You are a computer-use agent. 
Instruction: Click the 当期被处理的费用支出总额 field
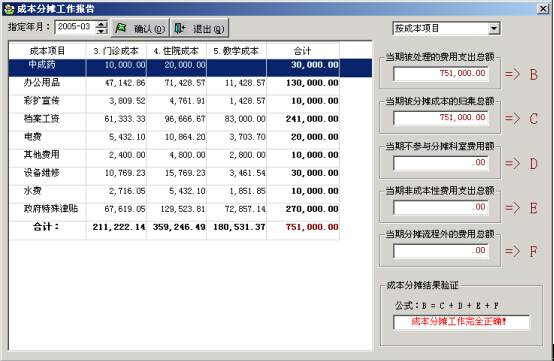441,73
